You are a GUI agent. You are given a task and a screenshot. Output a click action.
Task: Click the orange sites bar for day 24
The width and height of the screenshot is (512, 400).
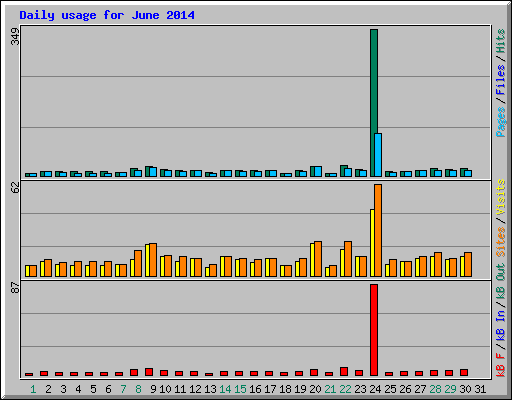pos(378,230)
